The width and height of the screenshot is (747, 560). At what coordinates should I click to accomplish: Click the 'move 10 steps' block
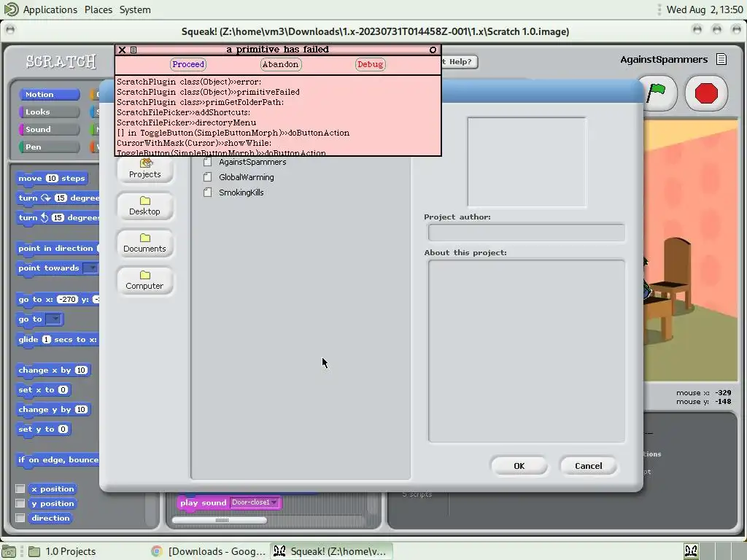tap(52, 179)
